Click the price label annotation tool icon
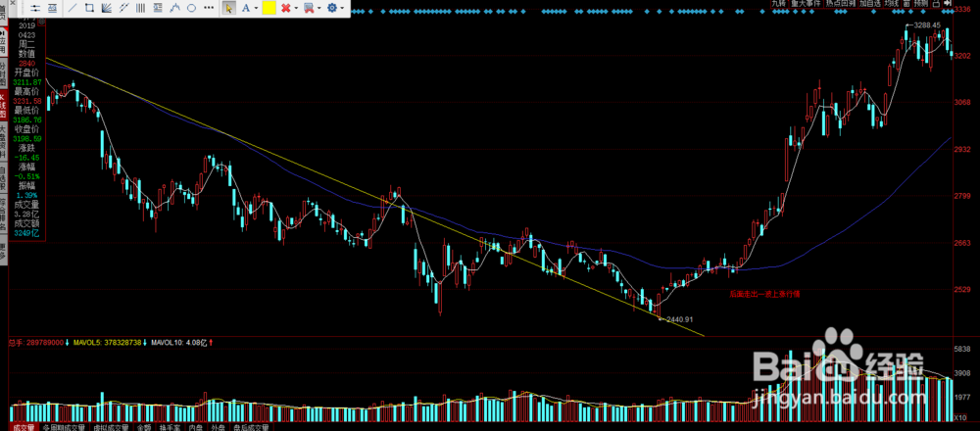 click(x=52, y=8)
